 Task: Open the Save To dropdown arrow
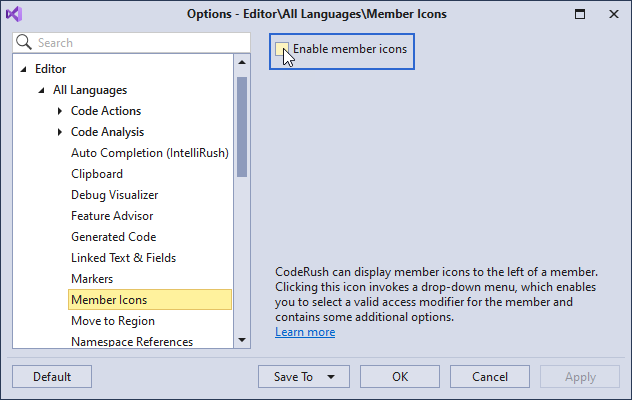[331, 377]
